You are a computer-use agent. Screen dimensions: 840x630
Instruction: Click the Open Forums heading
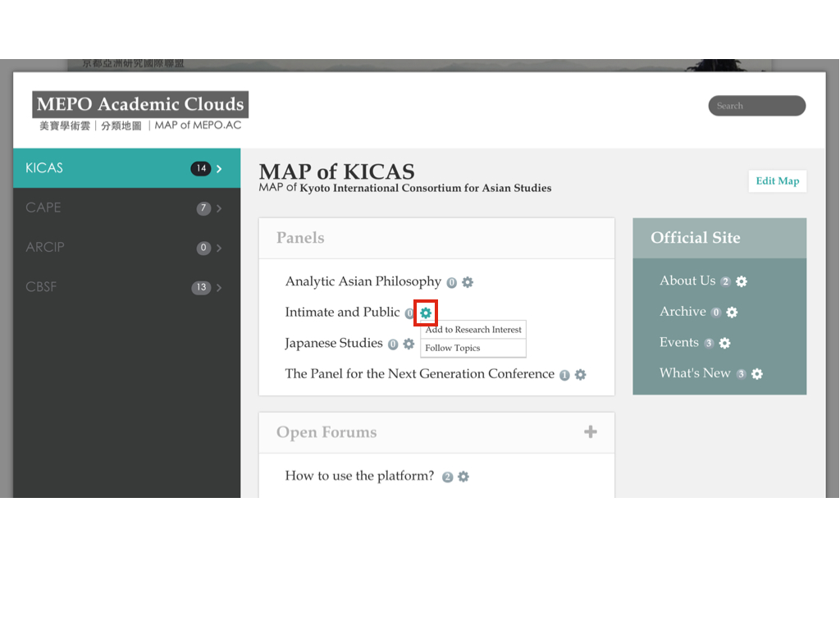[326, 432]
